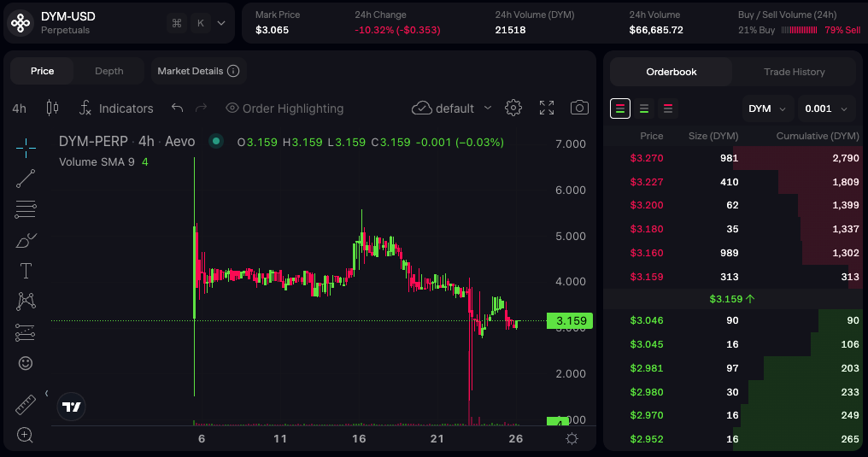Open the Indicators menu
Viewport: 868px width, 457px height.
pyautogui.click(x=116, y=108)
